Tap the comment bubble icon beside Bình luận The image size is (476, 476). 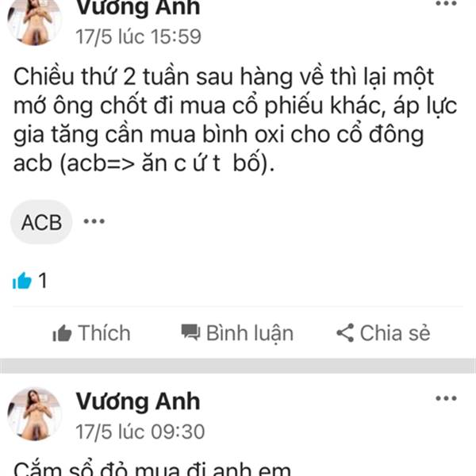point(190,332)
